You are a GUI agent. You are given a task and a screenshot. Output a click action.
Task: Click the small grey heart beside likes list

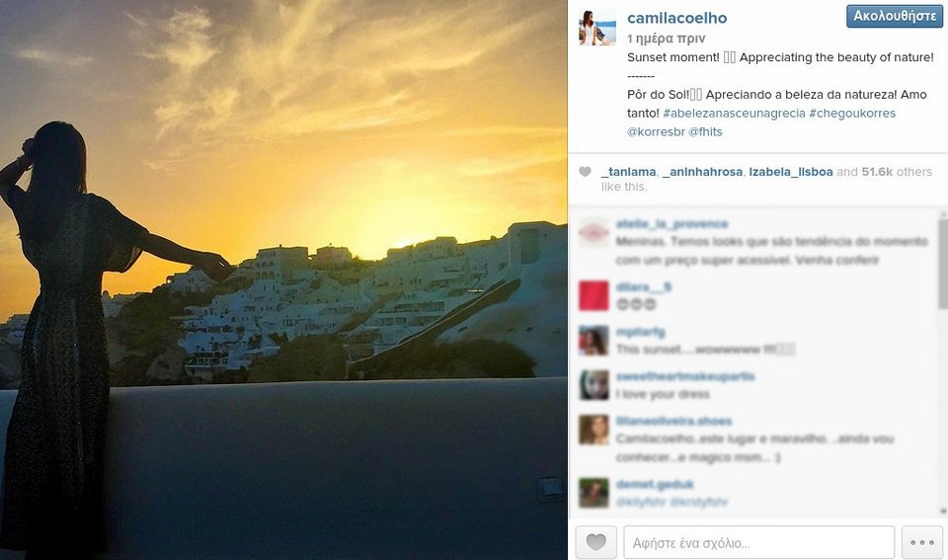pos(585,172)
